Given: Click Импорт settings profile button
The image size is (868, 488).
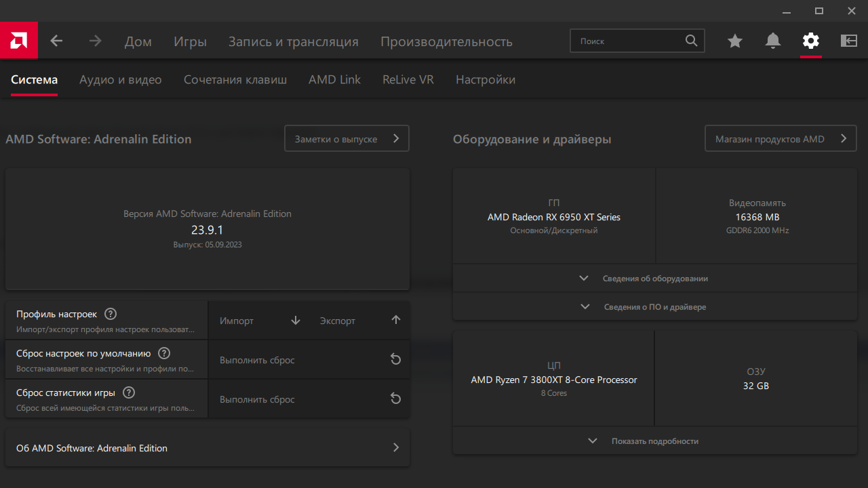Looking at the screenshot, I should (x=260, y=321).
